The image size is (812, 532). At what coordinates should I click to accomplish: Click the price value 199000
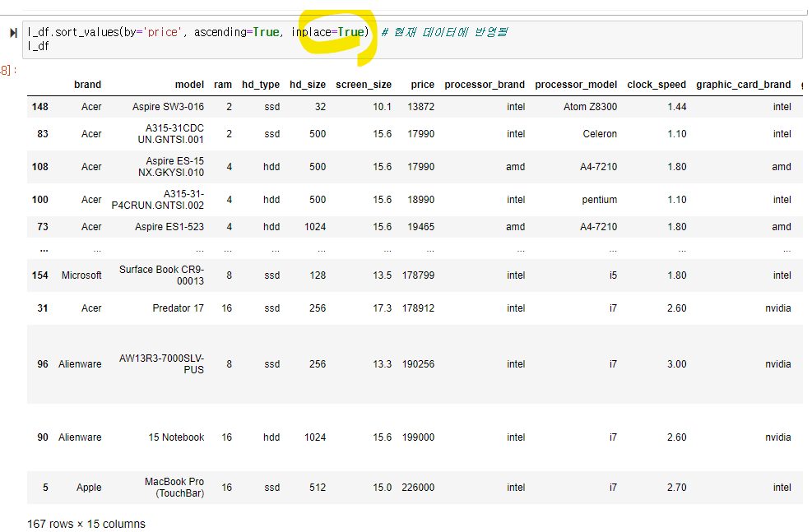click(418, 437)
